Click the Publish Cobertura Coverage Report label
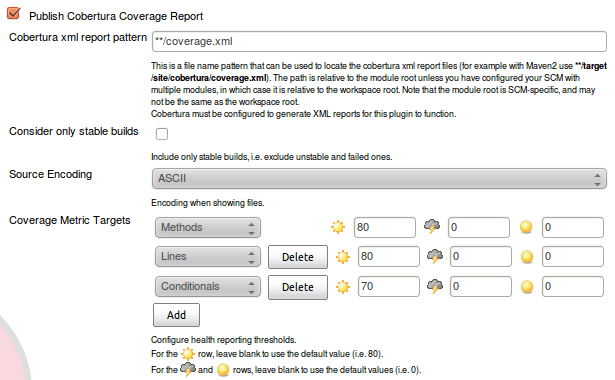Viewport: 615px width, 380px height. 116,16
